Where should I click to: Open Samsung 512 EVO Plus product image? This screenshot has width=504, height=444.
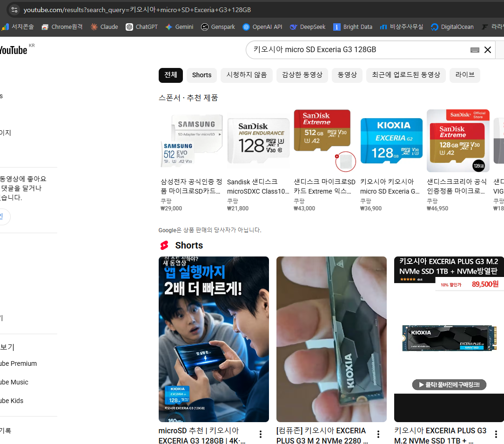click(192, 141)
